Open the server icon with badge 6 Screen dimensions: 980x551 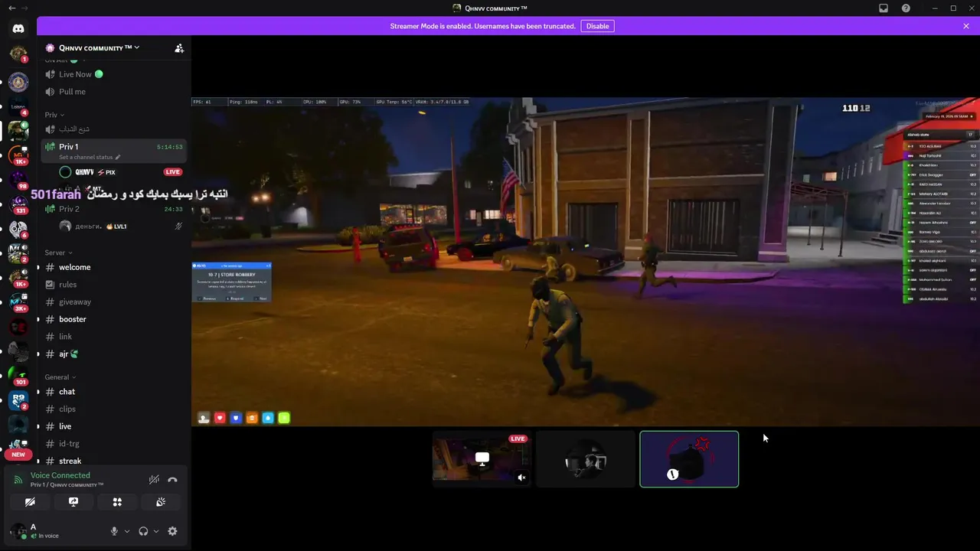click(x=18, y=229)
